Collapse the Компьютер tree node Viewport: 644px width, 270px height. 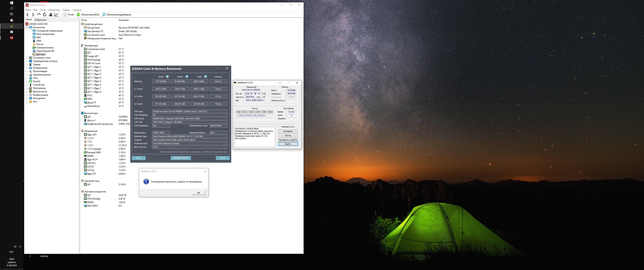[x=27, y=28]
